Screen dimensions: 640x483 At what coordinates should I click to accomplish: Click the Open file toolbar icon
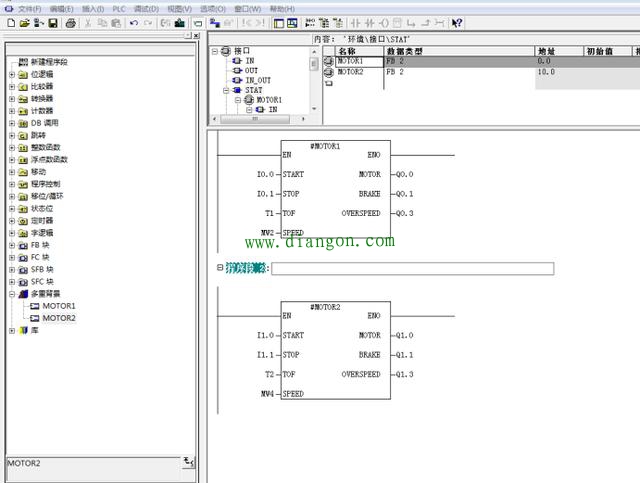[x=24, y=23]
